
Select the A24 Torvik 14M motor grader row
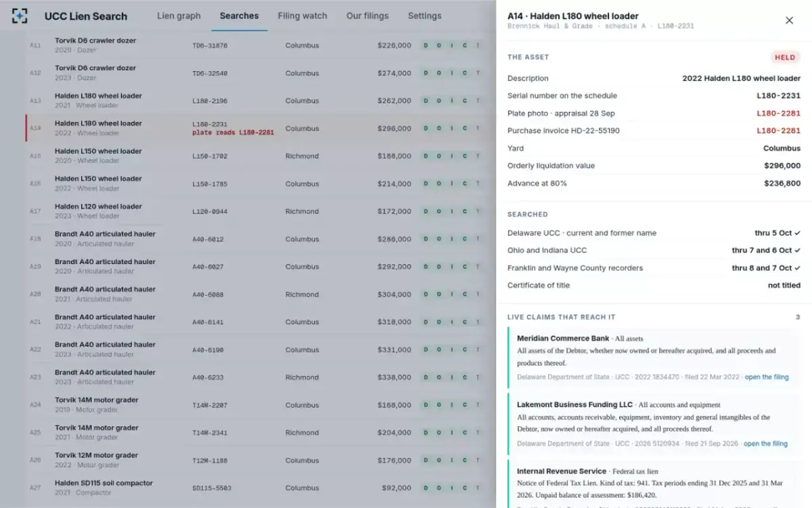coord(261,405)
